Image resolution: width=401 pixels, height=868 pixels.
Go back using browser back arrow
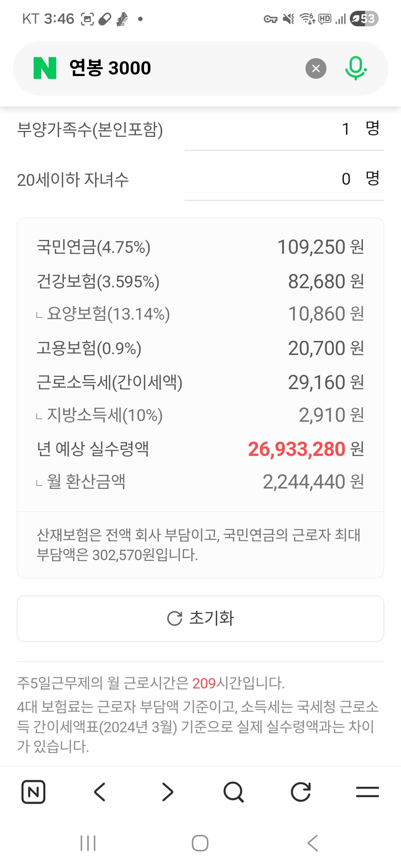100,792
